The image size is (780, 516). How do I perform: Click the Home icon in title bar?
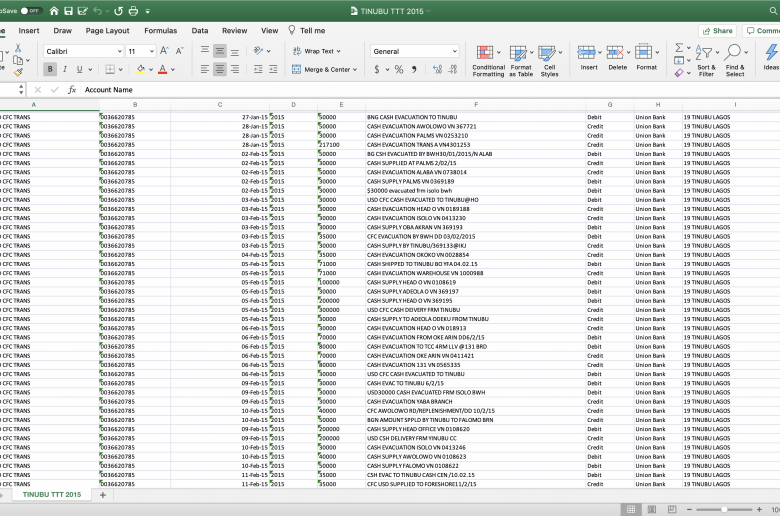point(54,11)
